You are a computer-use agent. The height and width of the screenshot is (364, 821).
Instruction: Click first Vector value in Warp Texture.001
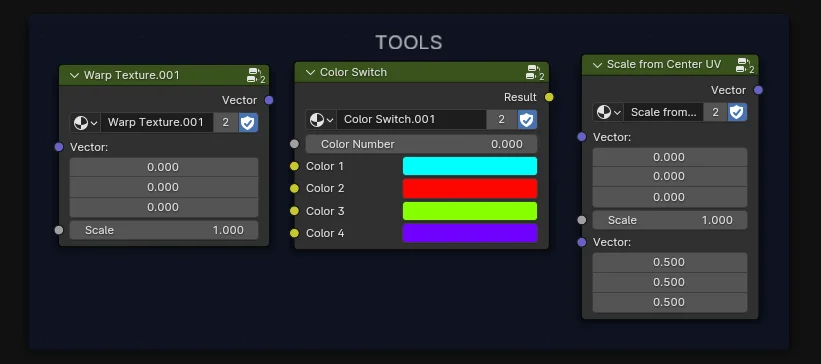tap(164, 167)
